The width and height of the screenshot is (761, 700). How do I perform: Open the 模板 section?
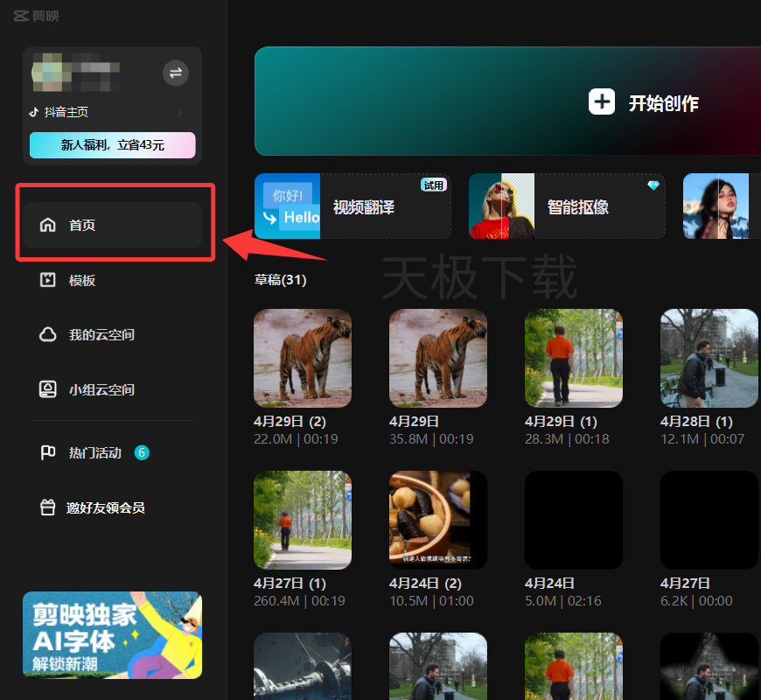tap(67, 280)
